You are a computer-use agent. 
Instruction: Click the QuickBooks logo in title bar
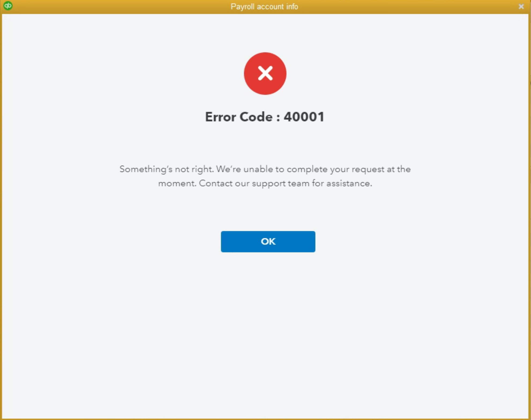(x=8, y=6)
